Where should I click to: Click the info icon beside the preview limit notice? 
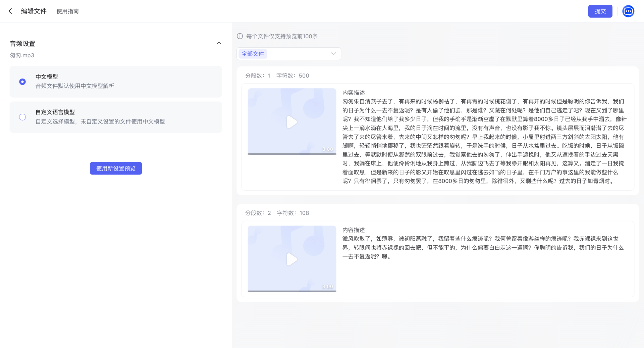(x=240, y=36)
